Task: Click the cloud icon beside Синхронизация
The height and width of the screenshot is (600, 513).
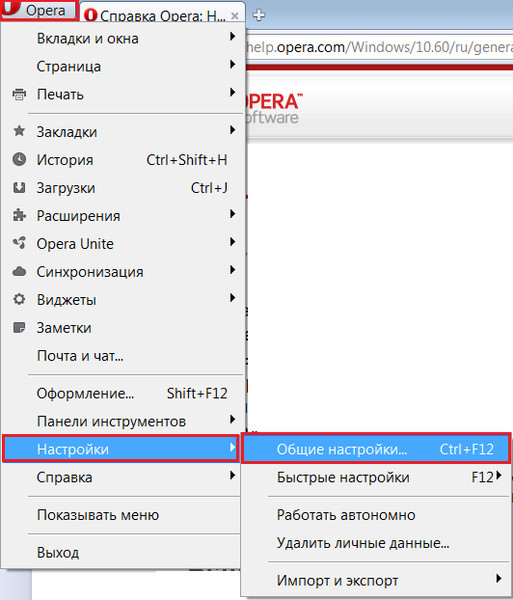Action: pyautogui.click(x=19, y=272)
